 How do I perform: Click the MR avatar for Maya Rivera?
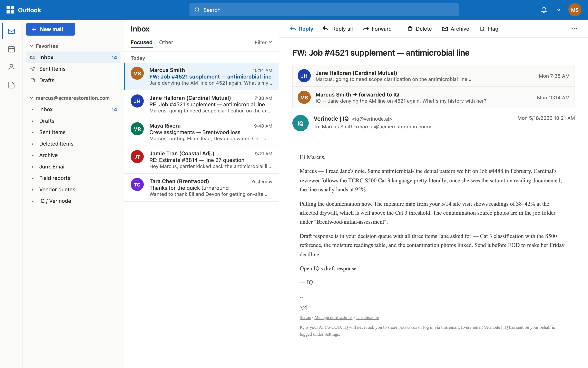(137, 129)
